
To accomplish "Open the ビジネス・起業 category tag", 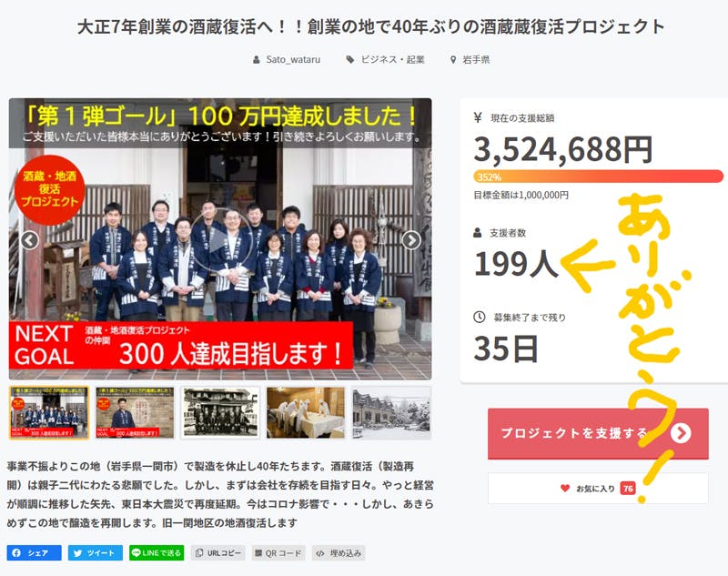I will coord(385,59).
